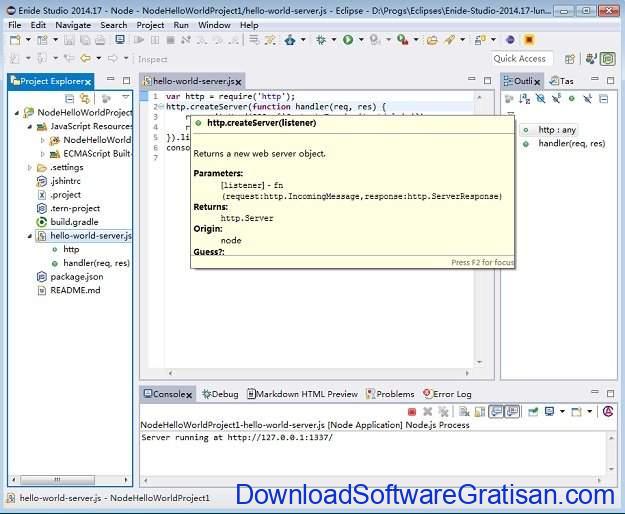Viewport: 625px width, 514px height.
Task: Click the red circled logo in console toolbar
Action: [x=608, y=412]
